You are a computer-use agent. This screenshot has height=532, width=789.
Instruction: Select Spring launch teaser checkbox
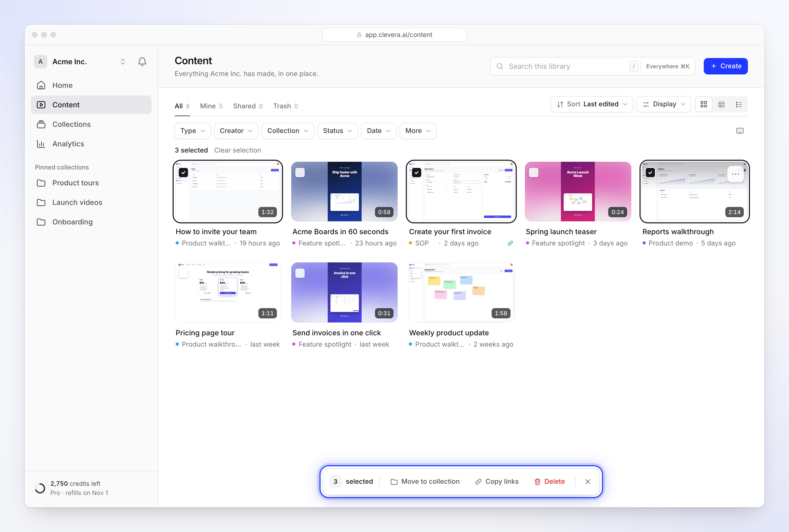point(533,173)
